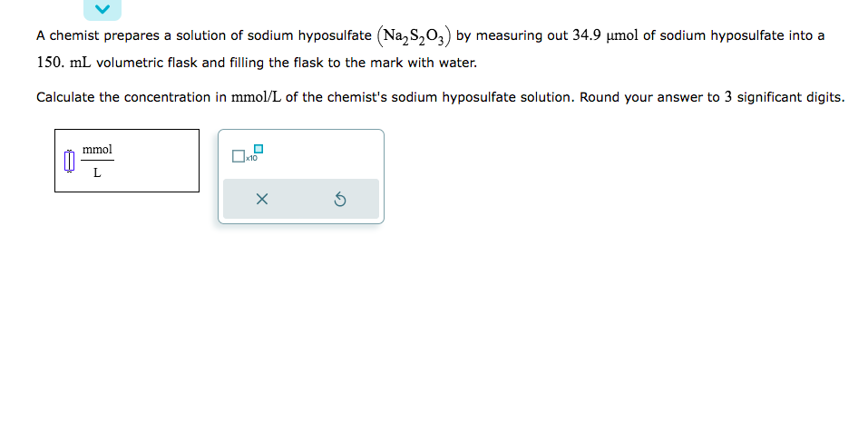
Task: Expand the collapsed chevron tab at top
Action: point(104,9)
